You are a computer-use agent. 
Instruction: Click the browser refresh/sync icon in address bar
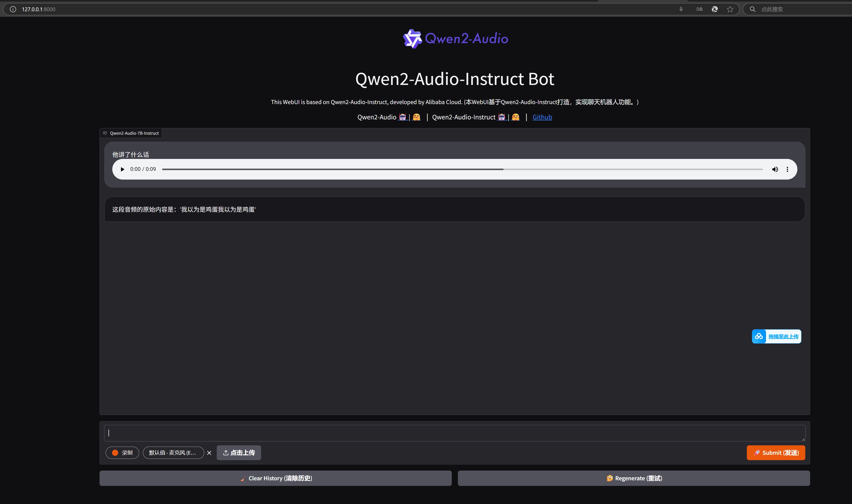click(x=715, y=9)
